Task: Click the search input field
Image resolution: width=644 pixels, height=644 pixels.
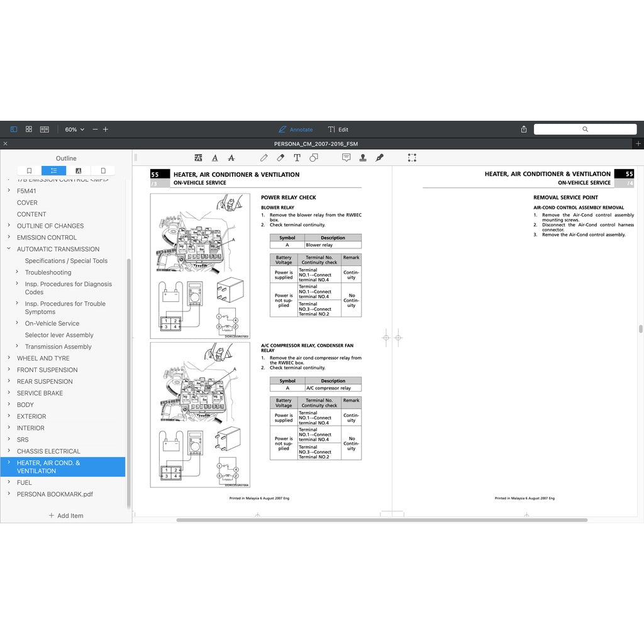Action: (585, 130)
